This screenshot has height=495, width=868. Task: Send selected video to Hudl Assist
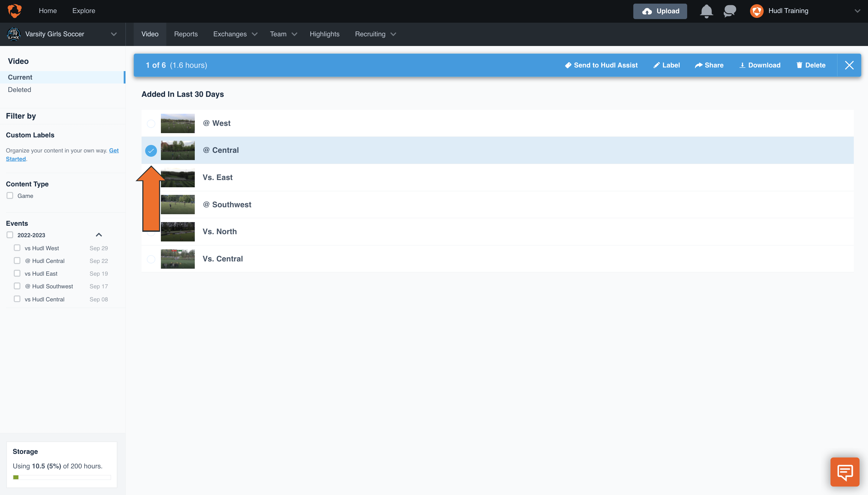pyautogui.click(x=601, y=65)
